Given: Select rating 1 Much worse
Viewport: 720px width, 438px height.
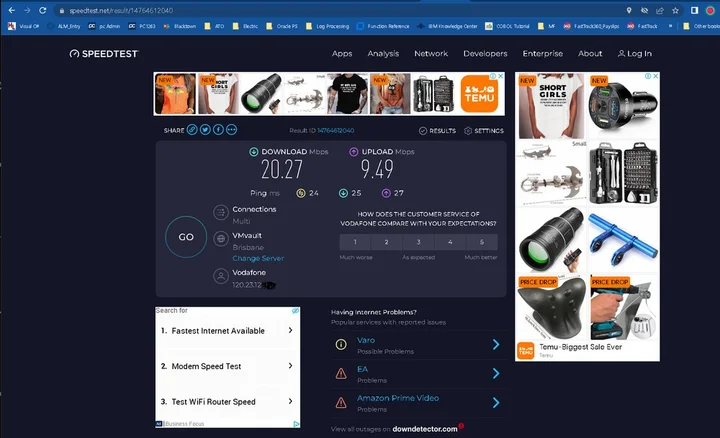Looking at the screenshot, I should (355, 242).
